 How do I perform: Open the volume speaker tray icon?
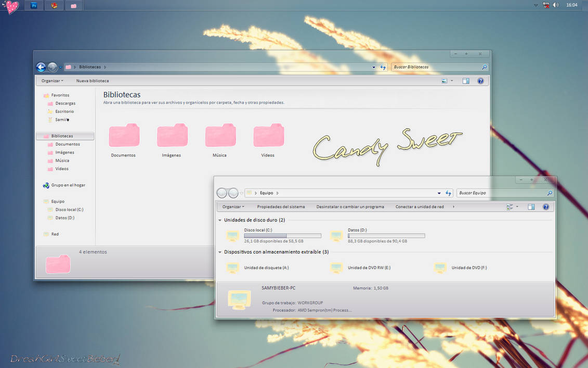click(x=556, y=5)
